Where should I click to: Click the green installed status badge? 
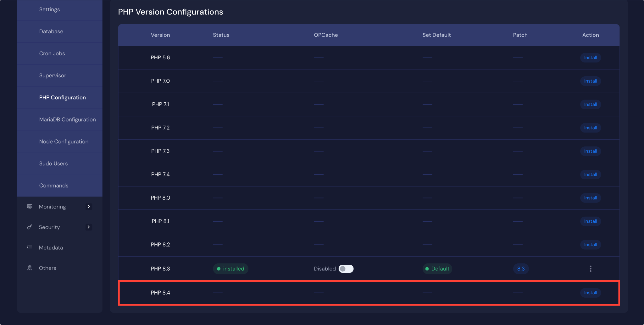230,269
